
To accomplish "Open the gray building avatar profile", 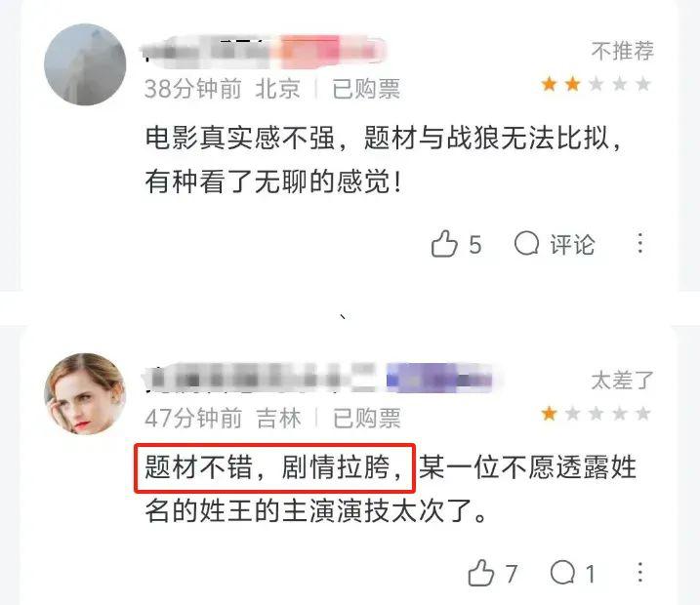I will pyautogui.click(x=85, y=64).
